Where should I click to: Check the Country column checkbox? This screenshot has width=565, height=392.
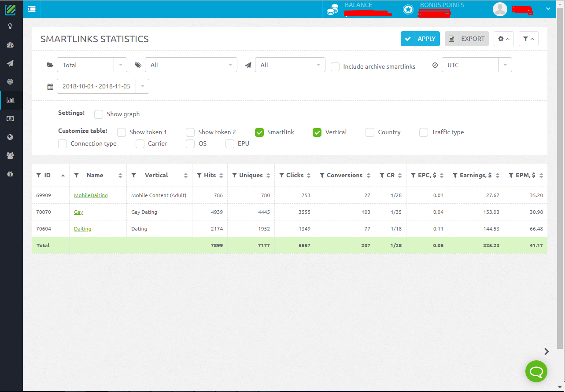click(x=370, y=132)
